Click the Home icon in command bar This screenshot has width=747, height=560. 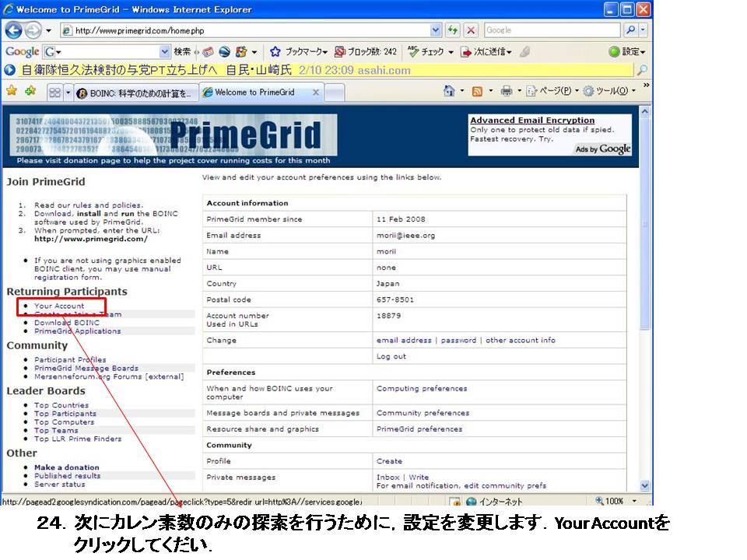click(x=449, y=90)
